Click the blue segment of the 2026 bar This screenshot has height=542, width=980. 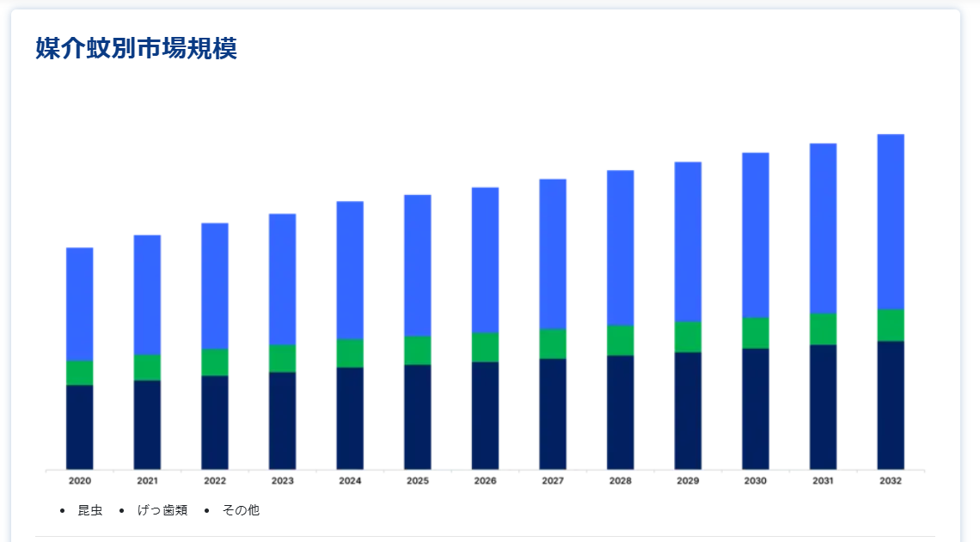click(x=485, y=259)
